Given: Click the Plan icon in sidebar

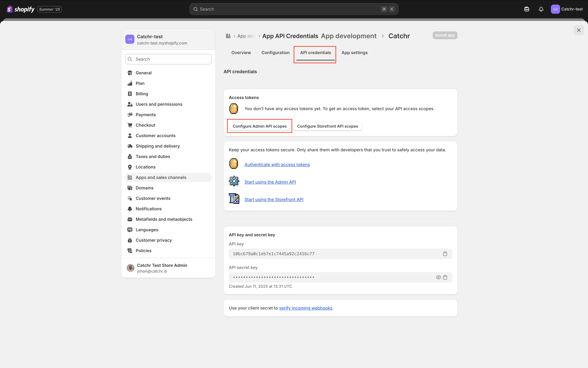Looking at the screenshot, I should click(130, 83).
